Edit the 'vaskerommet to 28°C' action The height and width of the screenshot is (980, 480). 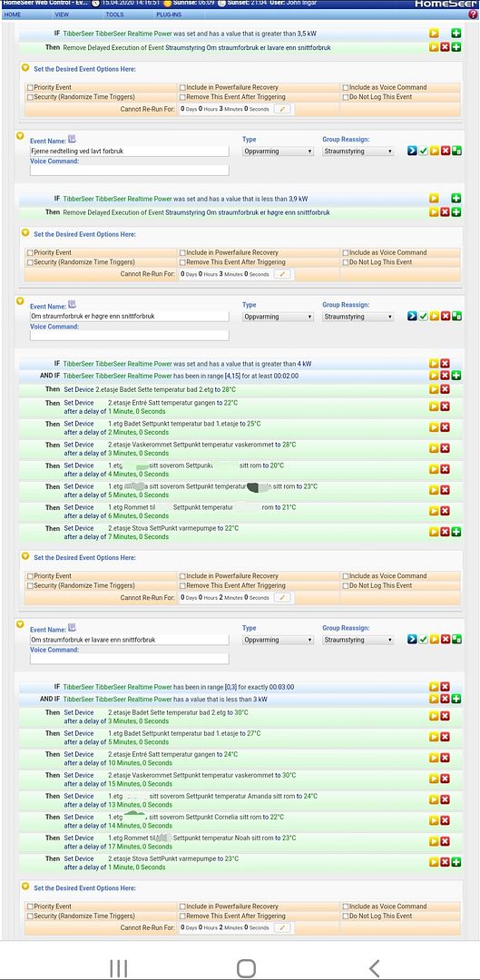tap(434, 448)
